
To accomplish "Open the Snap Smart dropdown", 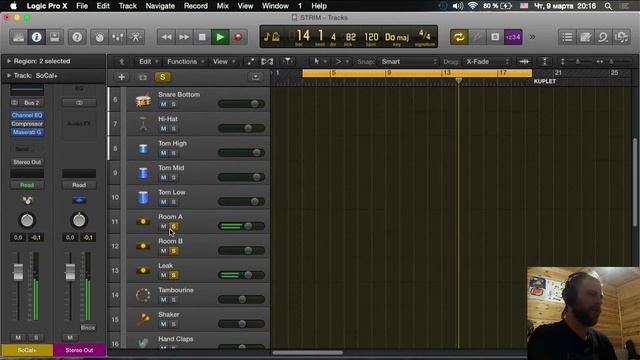I will point(408,62).
